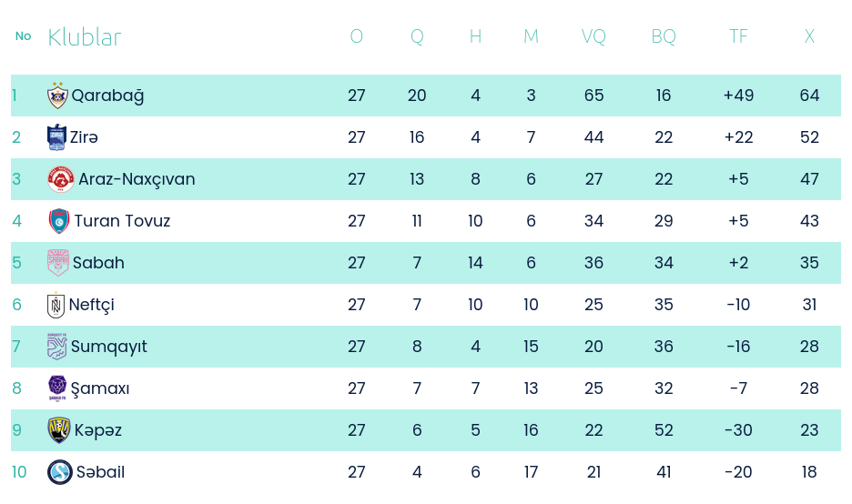Click the Sabah pink crest
The height and width of the screenshot is (504, 852).
[58, 263]
